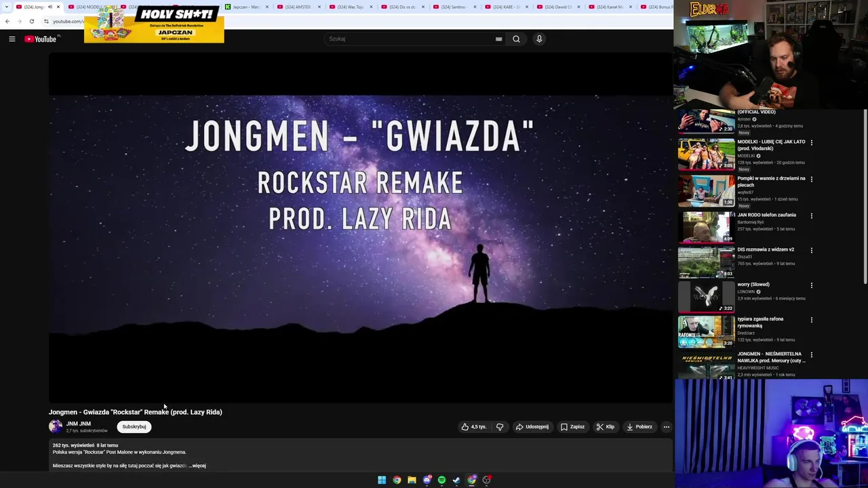Open options menu for Pompki w wannie
The image size is (868, 488).
tap(811, 179)
